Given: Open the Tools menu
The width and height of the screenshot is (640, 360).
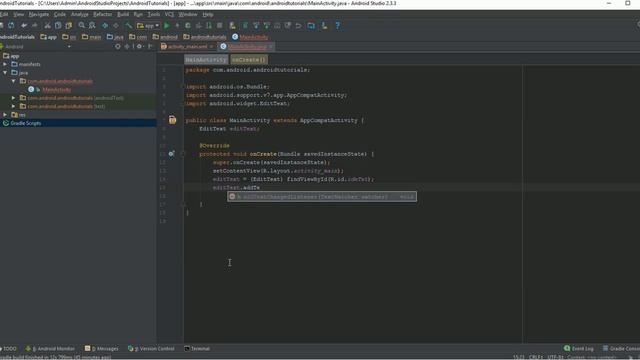Looking at the screenshot, I should [x=153, y=14].
